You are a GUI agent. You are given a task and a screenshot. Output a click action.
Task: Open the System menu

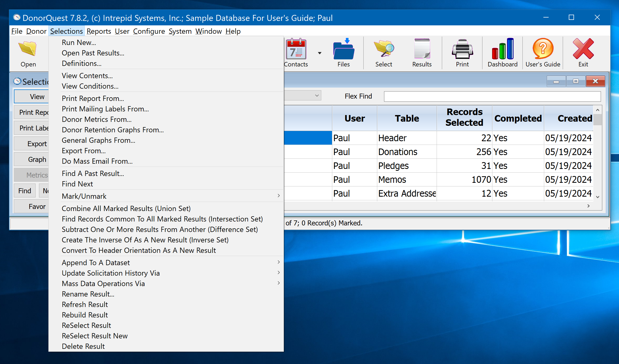coord(180,31)
